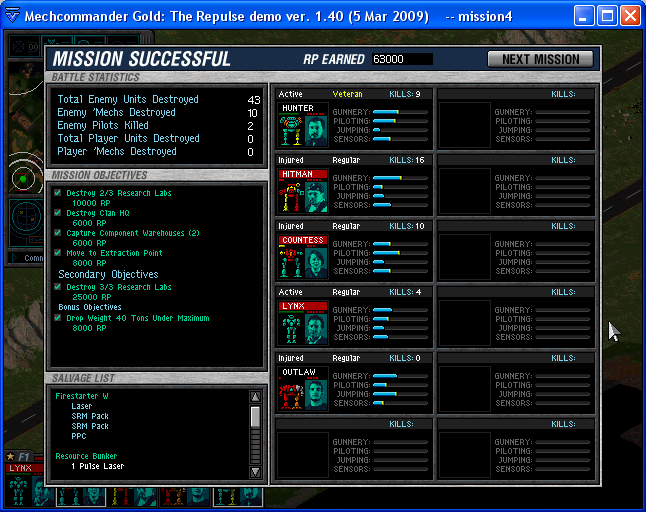Select the yellow mech card in bottom bar
The image size is (646, 512).
coord(132,496)
